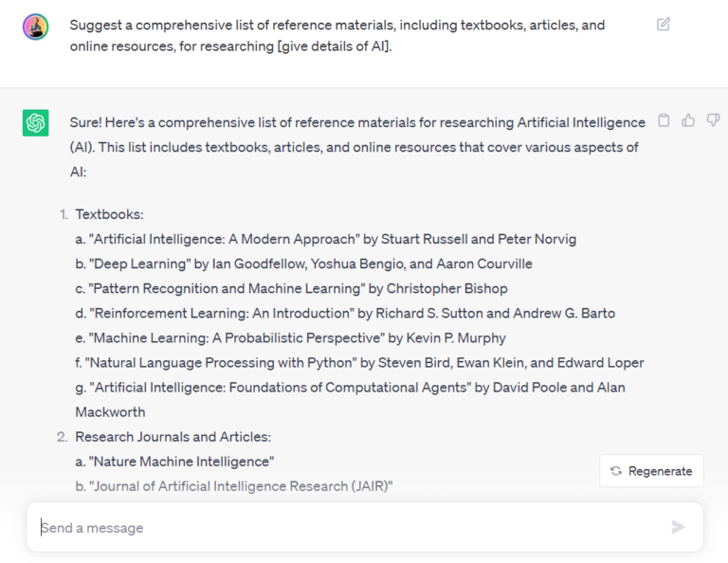
Task: Click the ChatGPT logo avatar
Action: [36, 123]
